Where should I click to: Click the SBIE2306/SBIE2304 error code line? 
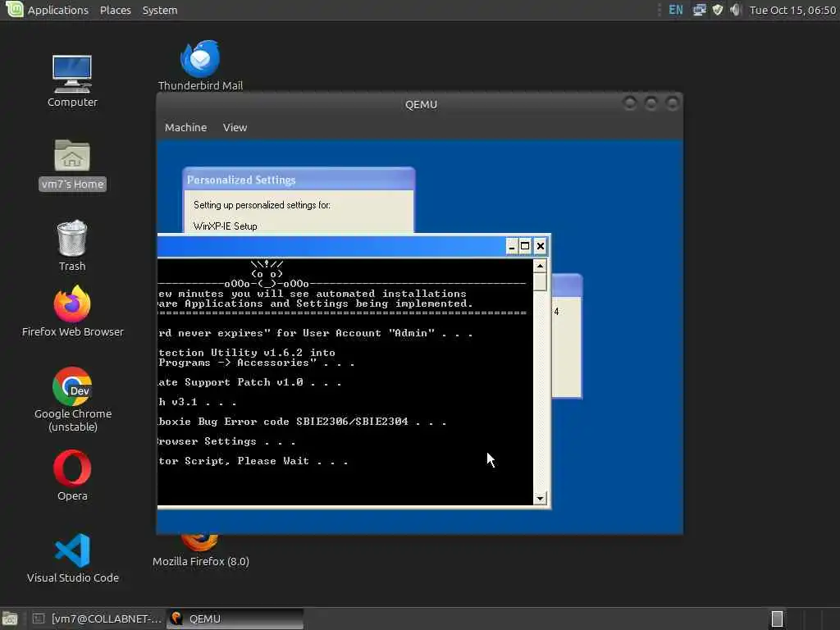coord(302,422)
